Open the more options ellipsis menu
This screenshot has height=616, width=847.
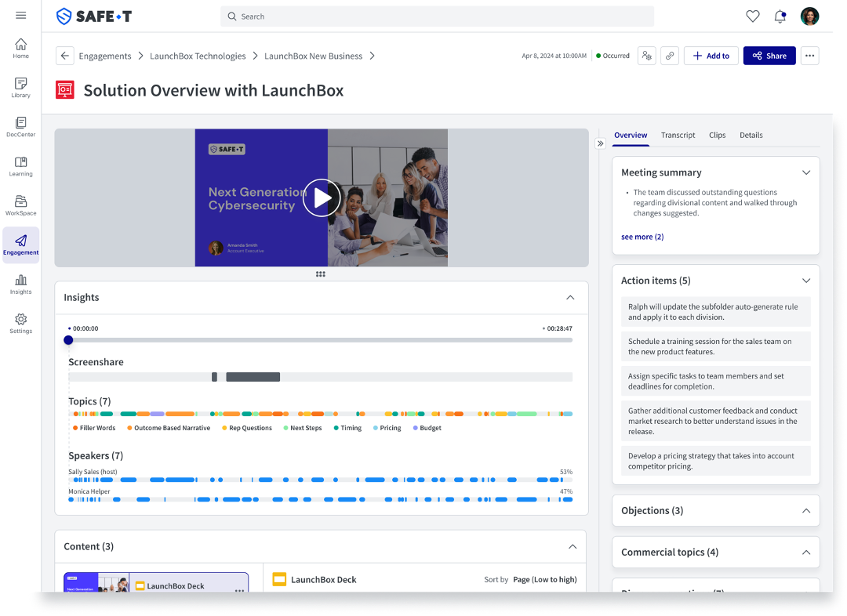(x=809, y=56)
